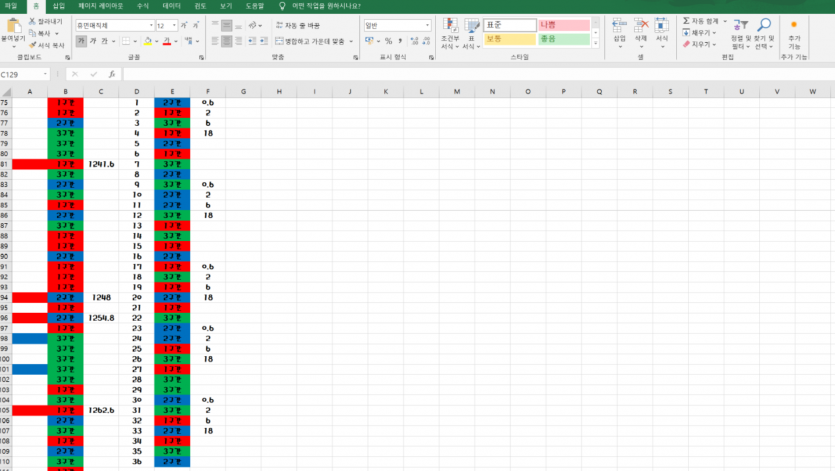The width and height of the screenshot is (835, 471).
Task: Switch to the Help (도움말) tab
Action: (255, 6)
